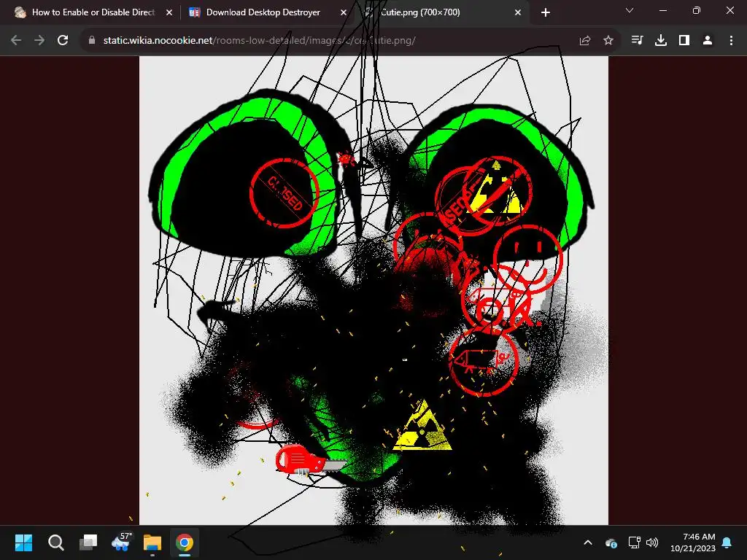Go back to the previous page
This screenshot has width=747, height=560.
tap(16, 41)
